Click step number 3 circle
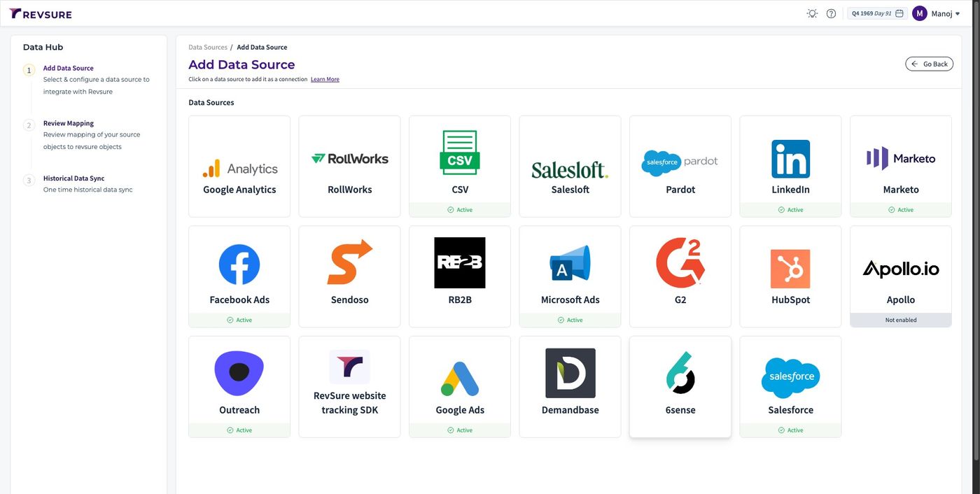The height and width of the screenshot is (494, 980). [x=29, y=181]
